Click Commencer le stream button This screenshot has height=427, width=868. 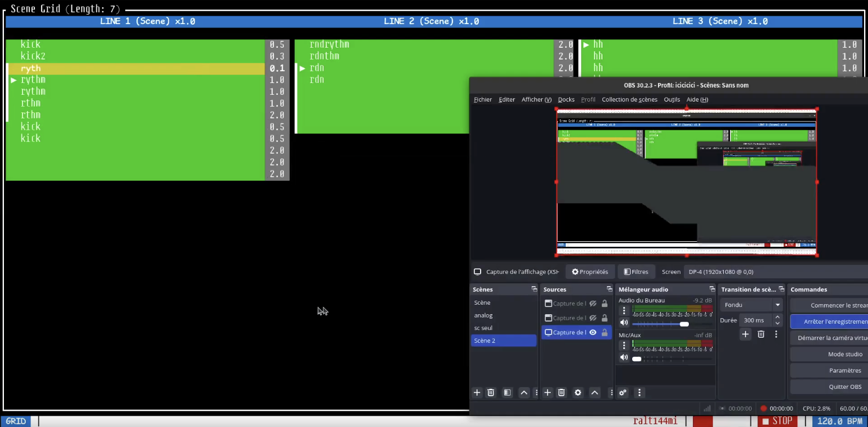point(829,305)
